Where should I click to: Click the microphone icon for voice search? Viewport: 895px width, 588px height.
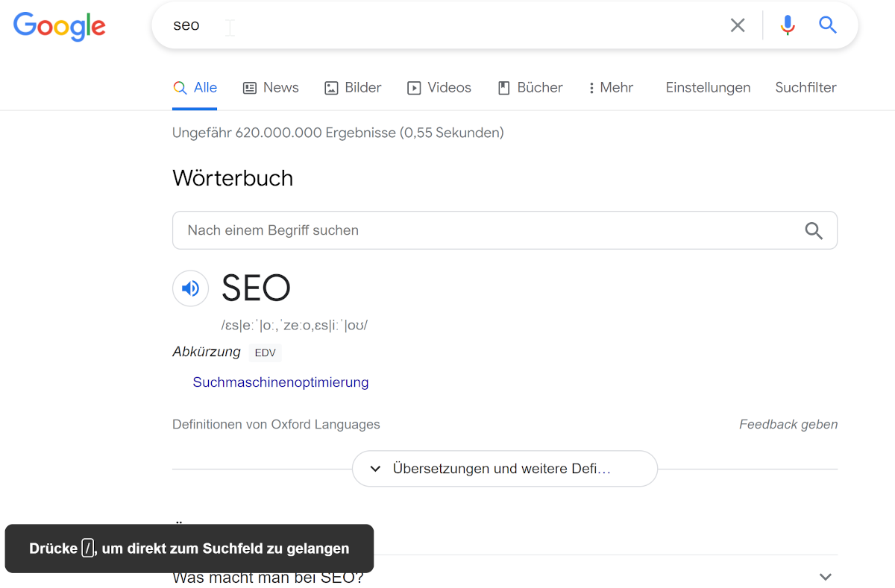pyautogui.click(x=787, y=25)
